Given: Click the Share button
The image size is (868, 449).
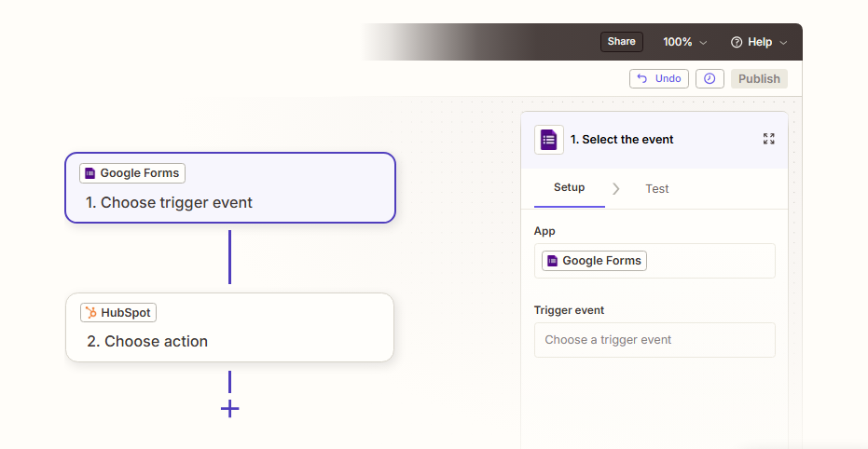Looking at the screenshot, I should coord(621,42).
